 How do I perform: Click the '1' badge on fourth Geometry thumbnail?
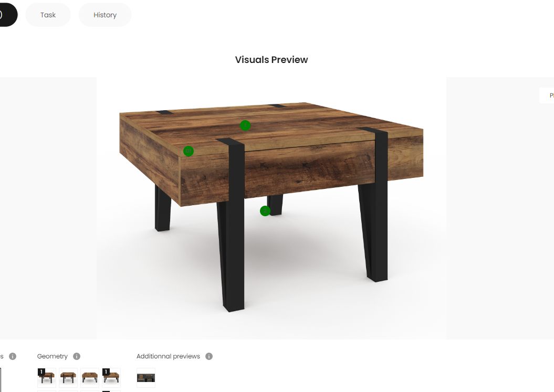coord(106,372)
